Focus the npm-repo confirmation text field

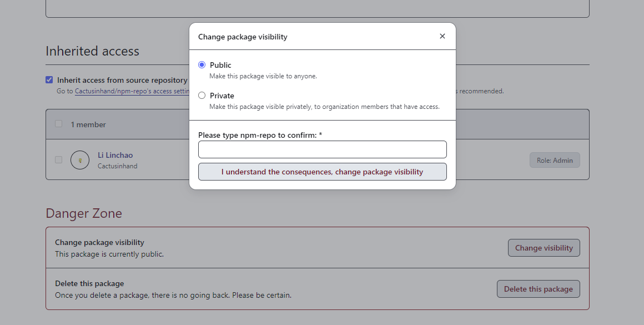(x=322, y=149)
